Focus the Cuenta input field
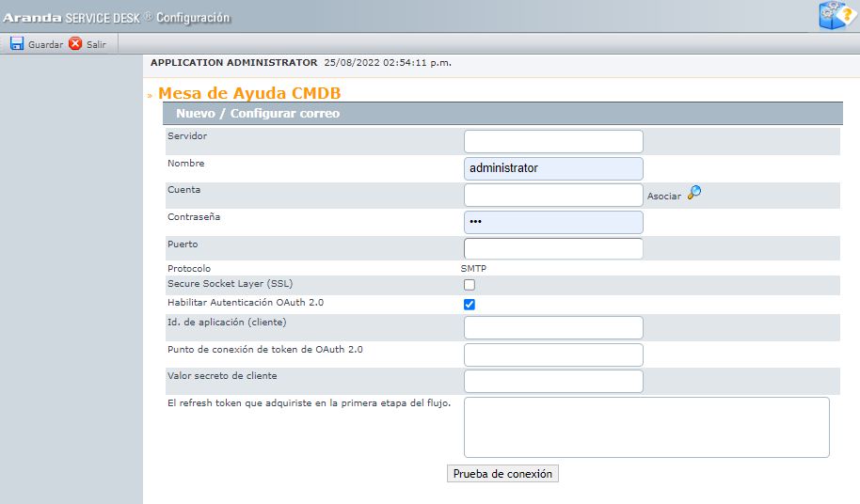 pyautogui.click(x=553, y=195)
